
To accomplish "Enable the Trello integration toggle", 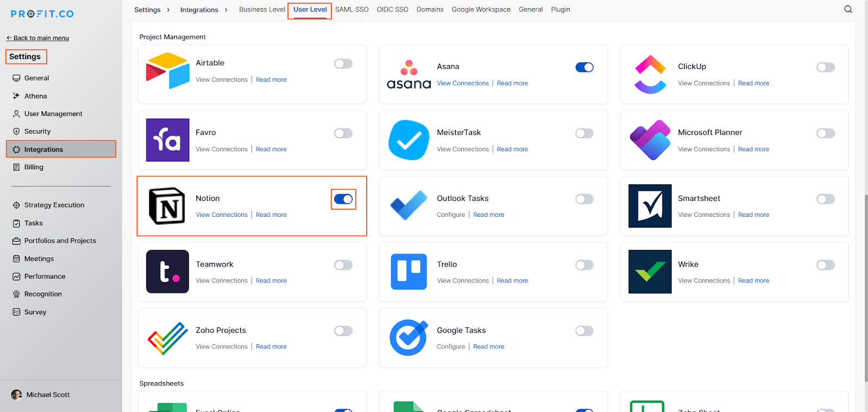I will point(584,265).
